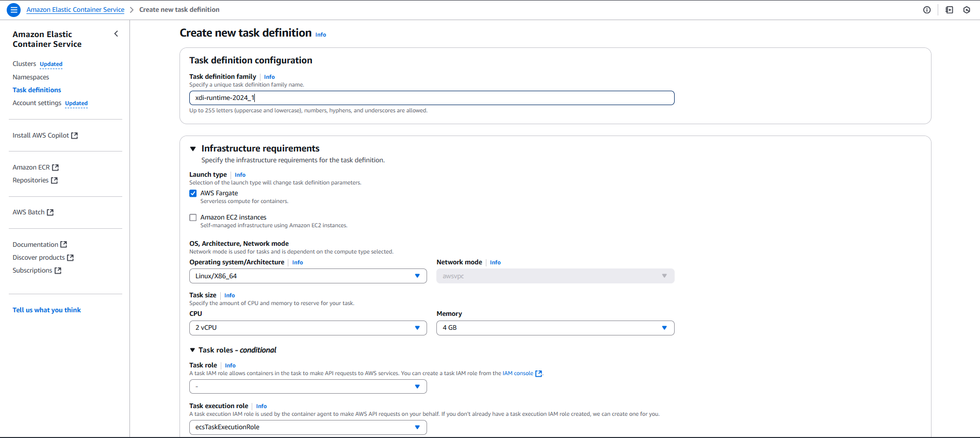
Task: Open the disabled Network mode awsvpc dropdown
Action: [555, 276]
